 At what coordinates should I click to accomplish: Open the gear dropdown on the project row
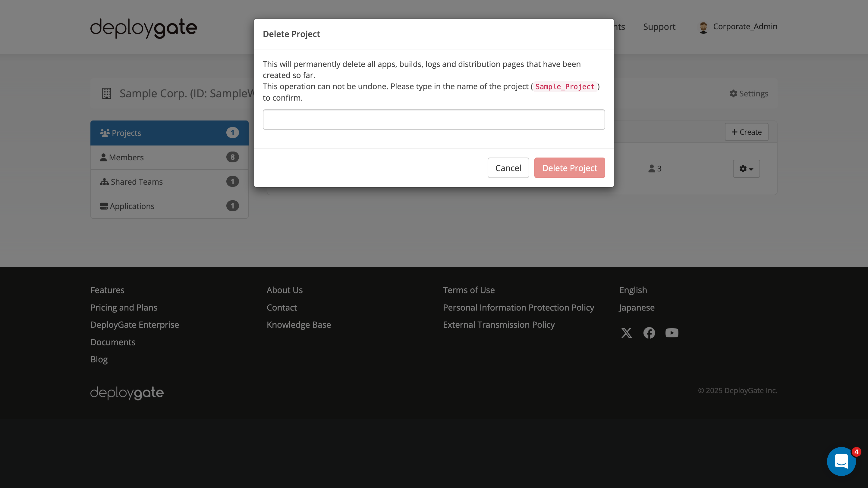(746, 168)
